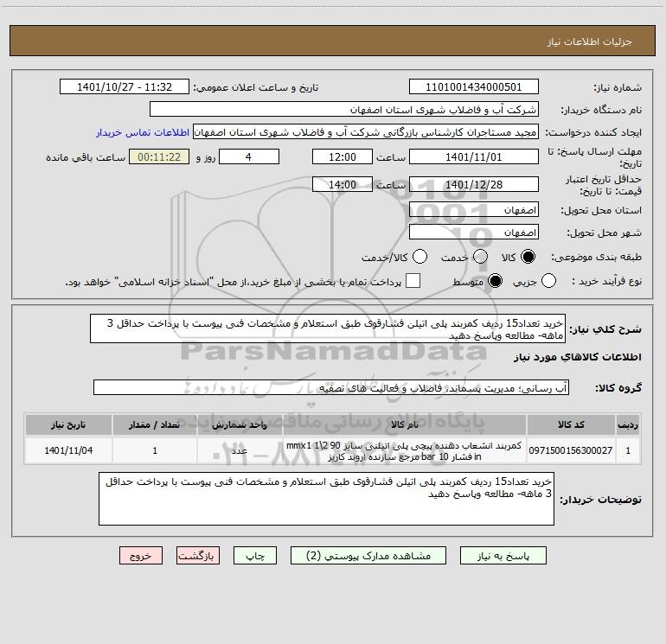
Task: Click the ردیف column header
Action: click(x=628, y=424)
